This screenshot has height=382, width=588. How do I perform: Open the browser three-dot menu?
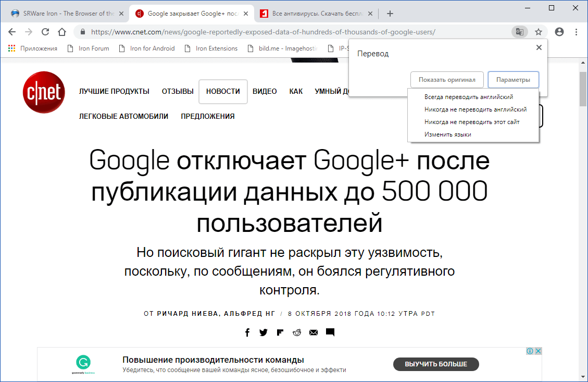[x=577, y=32]
